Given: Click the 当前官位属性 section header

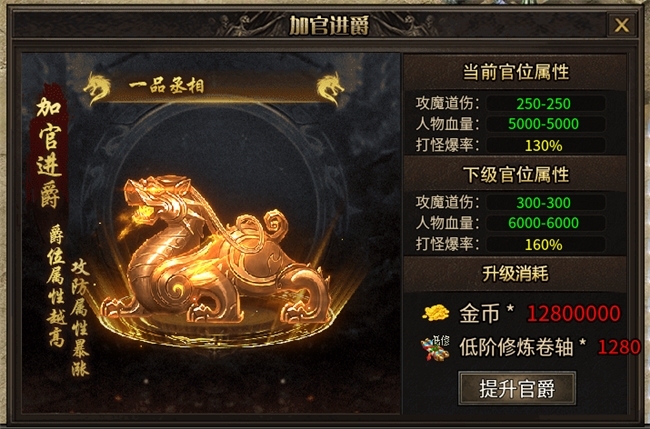Looking at the screenshot, I should (516, 73).
